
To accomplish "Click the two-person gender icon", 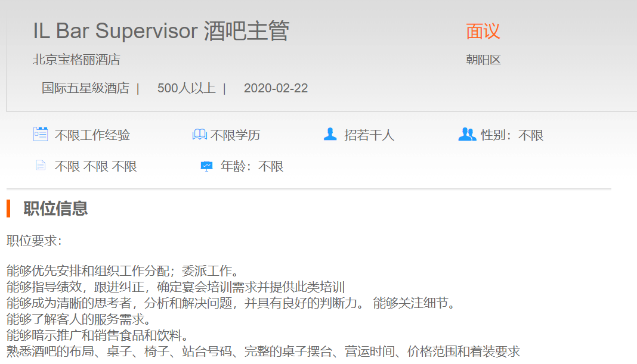I will 467,135.
